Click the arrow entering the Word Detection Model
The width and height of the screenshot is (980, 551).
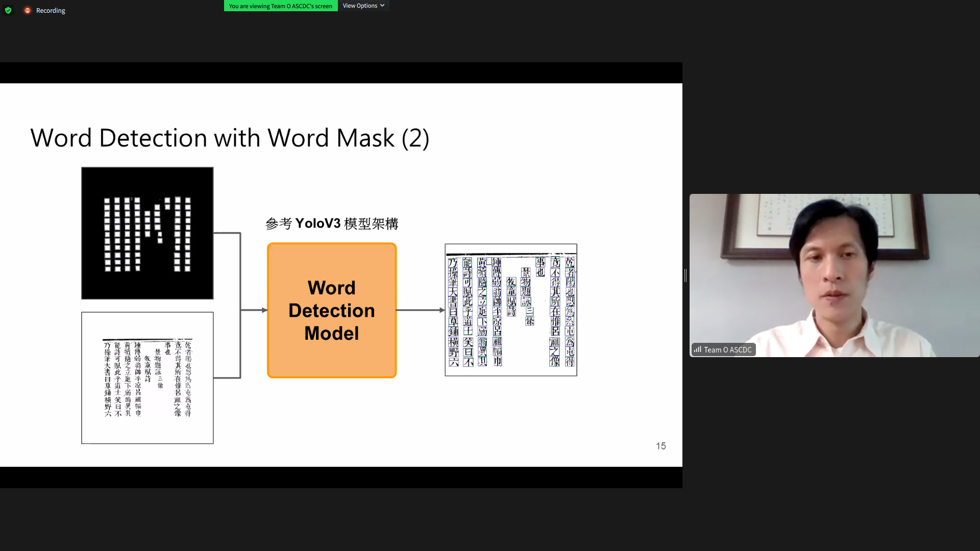(x=254, y=310)
